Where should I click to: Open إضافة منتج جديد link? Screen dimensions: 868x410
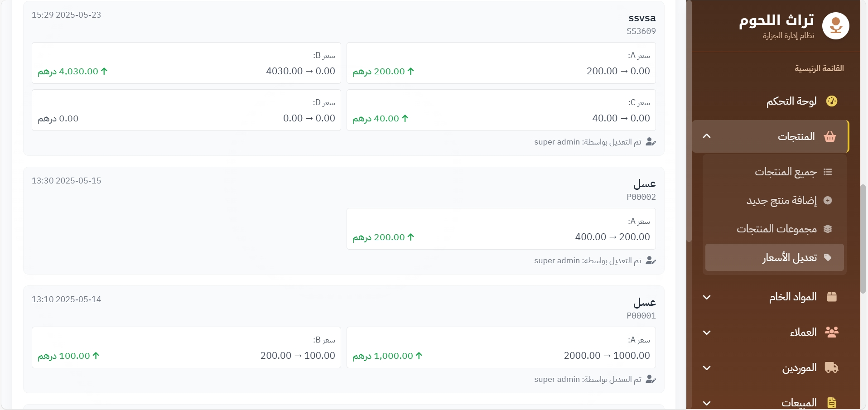[x=781, y=200]
